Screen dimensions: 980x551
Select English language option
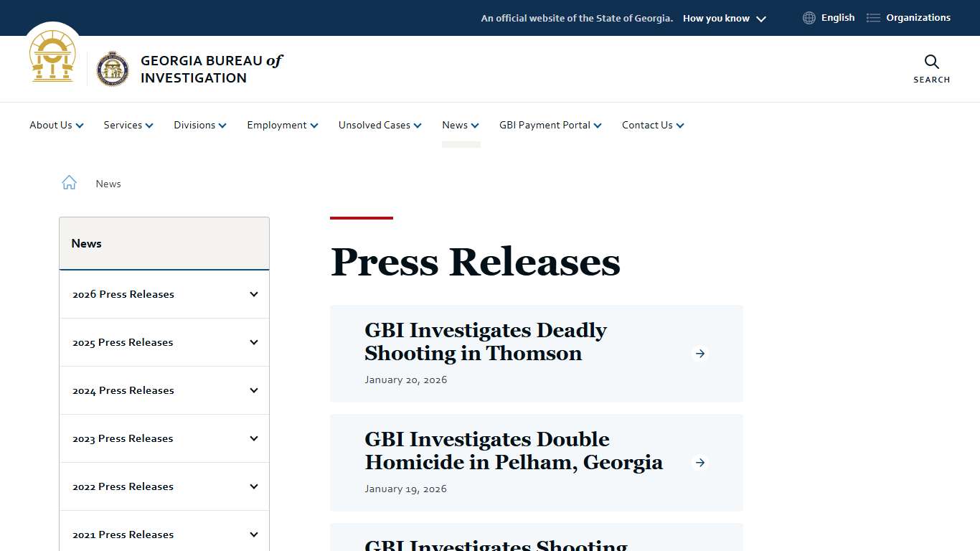pos(837,17)
